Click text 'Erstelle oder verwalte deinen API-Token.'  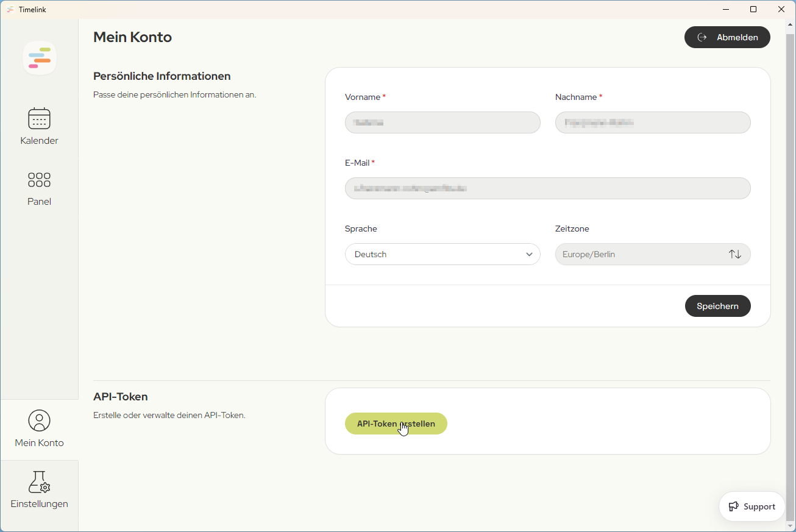click(x=169, y=416)
